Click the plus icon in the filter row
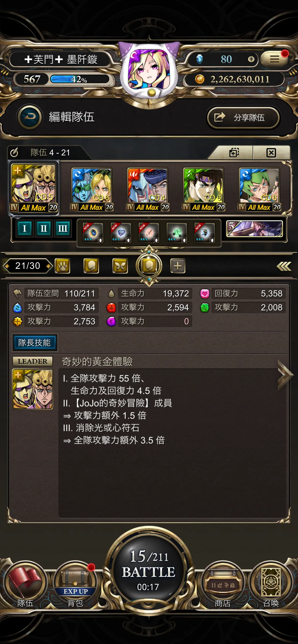Screen dimensions: 298x644 (x=178, y=266)
